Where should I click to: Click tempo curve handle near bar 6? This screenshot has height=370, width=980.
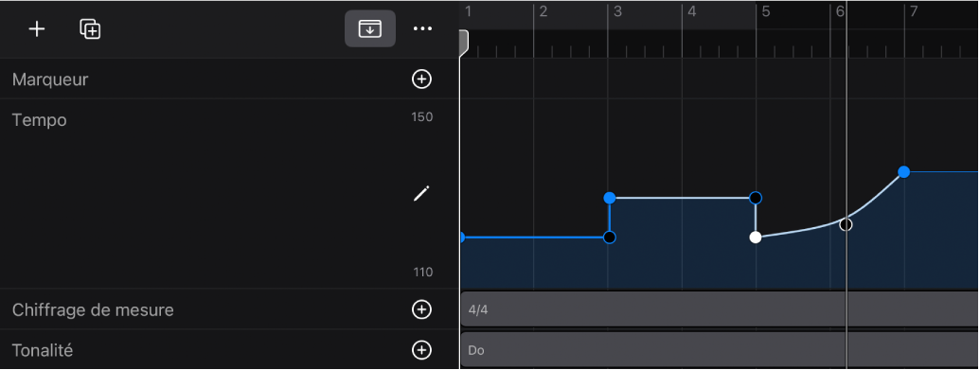(x=846, y=224)
